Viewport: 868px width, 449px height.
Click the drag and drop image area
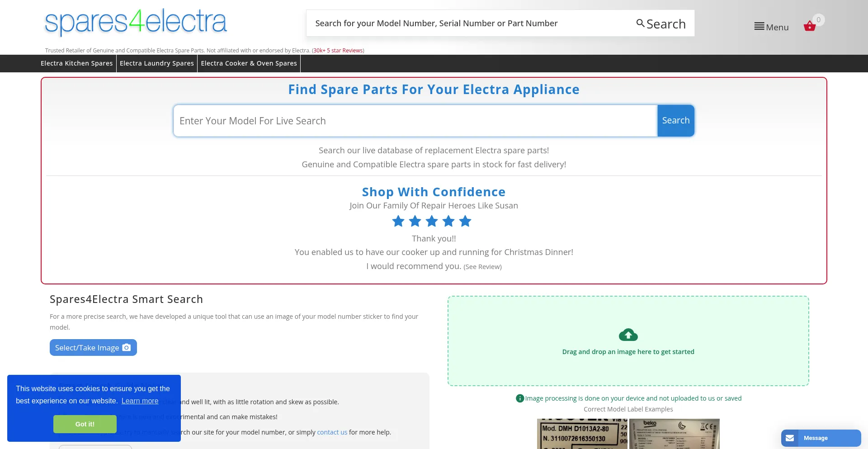(x=628, y=341)
